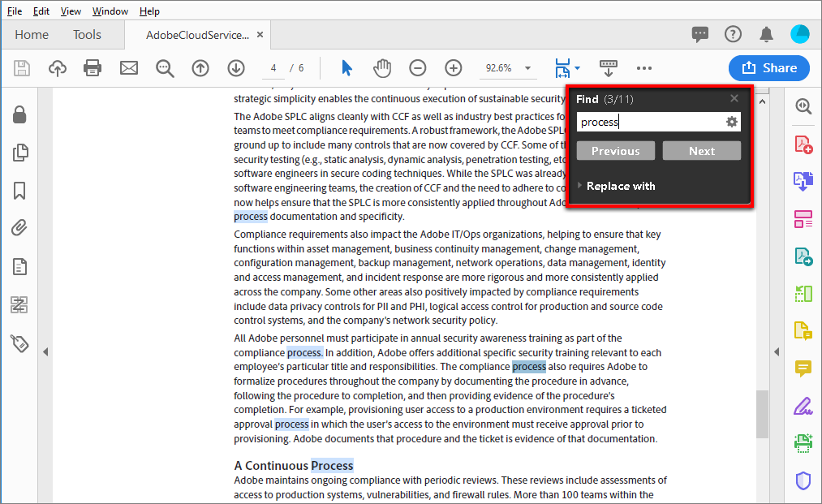Open the File menu
The height and width of the screenshot is (504, 822).
point(15,11)
